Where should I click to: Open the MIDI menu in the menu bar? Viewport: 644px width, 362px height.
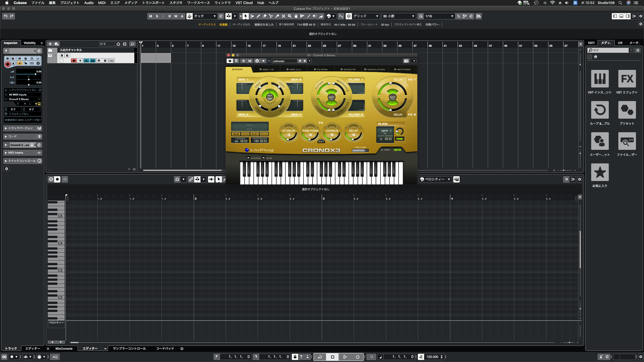click(102, 3)
